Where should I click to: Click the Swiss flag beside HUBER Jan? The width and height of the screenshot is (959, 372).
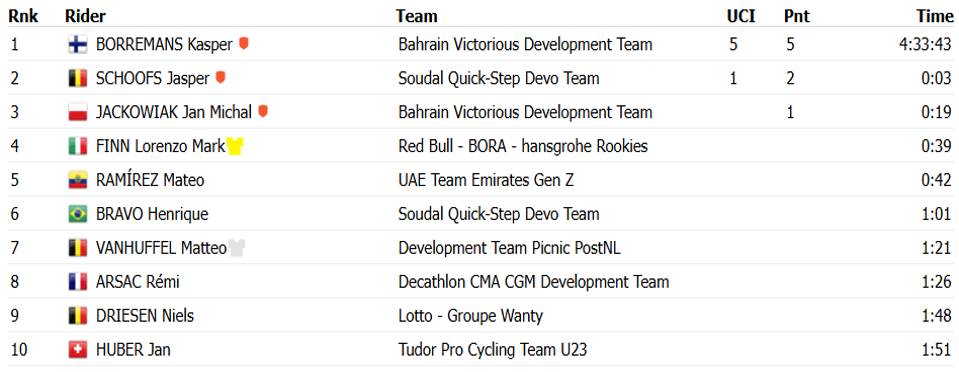(x=78, y=350)
